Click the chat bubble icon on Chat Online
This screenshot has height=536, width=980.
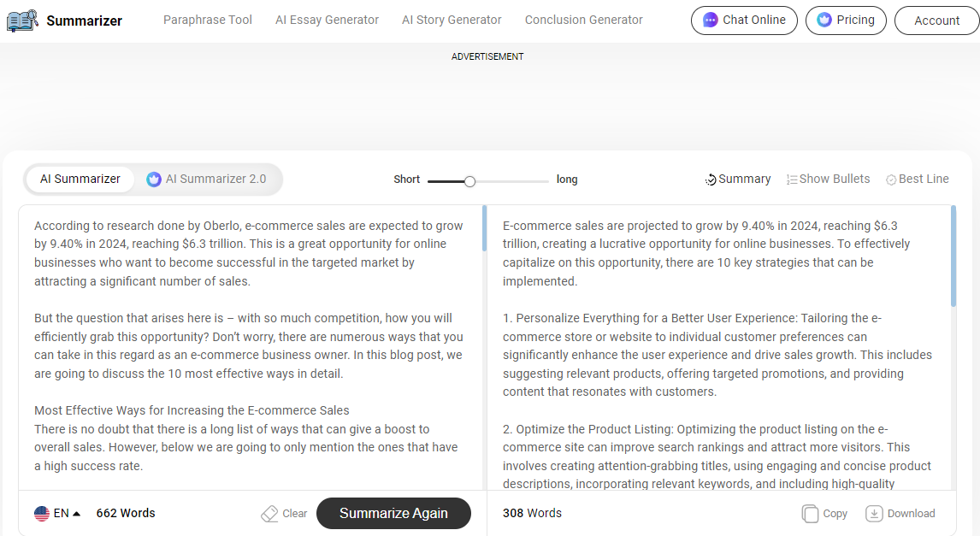point(710,20)
